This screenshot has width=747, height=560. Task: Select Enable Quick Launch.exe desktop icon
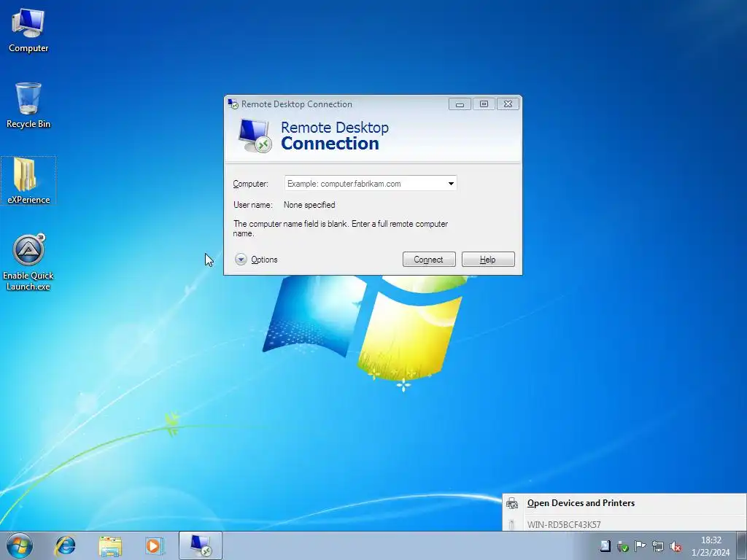(x=28, y=262)
